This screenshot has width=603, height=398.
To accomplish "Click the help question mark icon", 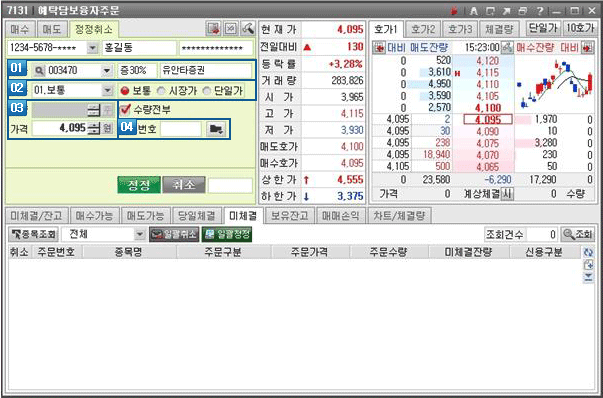I will (540, 11).
